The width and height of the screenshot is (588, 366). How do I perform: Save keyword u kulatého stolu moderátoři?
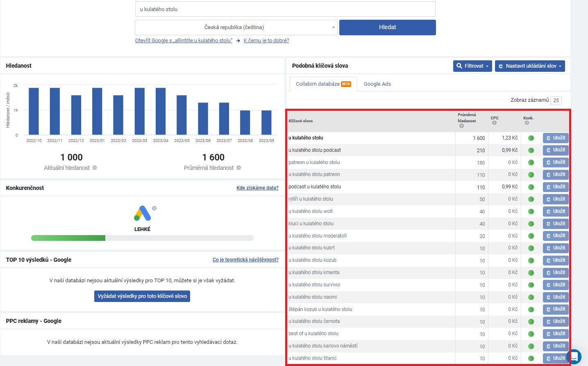[556, 236]
